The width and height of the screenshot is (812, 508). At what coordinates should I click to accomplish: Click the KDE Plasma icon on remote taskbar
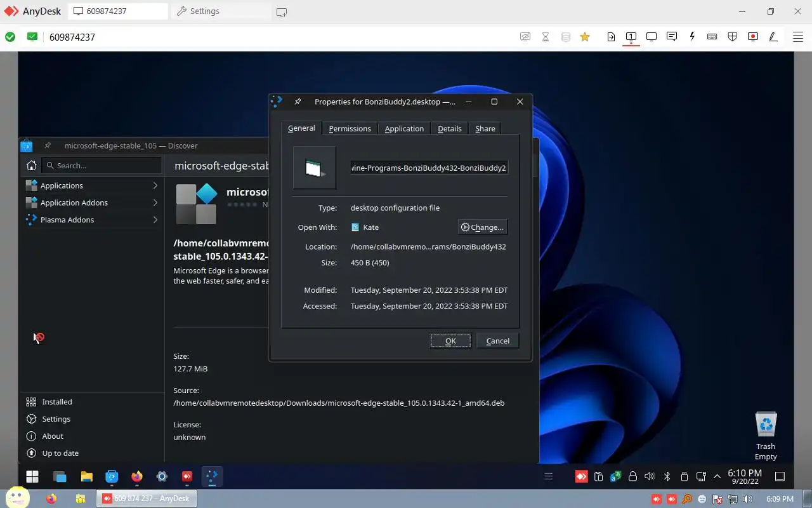tap(212, 476)
